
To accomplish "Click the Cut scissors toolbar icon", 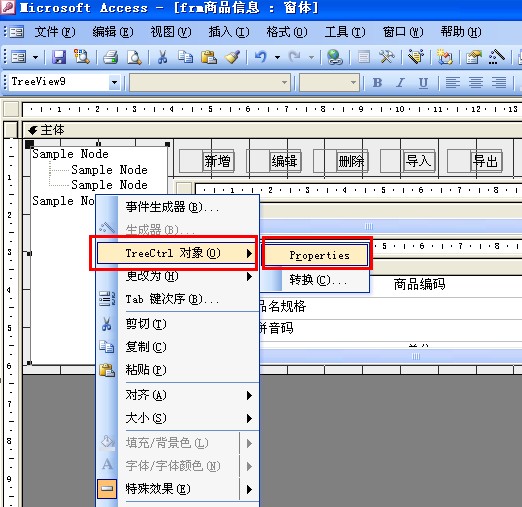I will (x=162, y=57).
